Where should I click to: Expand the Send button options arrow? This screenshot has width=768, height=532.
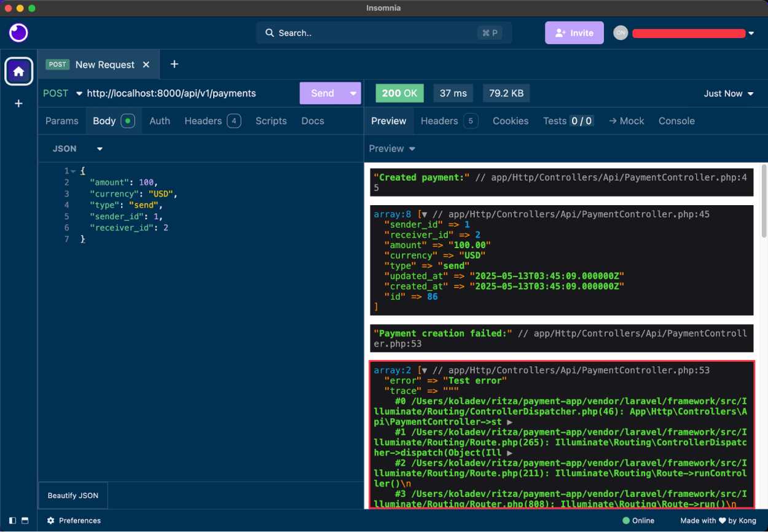(x=353, y=93)
